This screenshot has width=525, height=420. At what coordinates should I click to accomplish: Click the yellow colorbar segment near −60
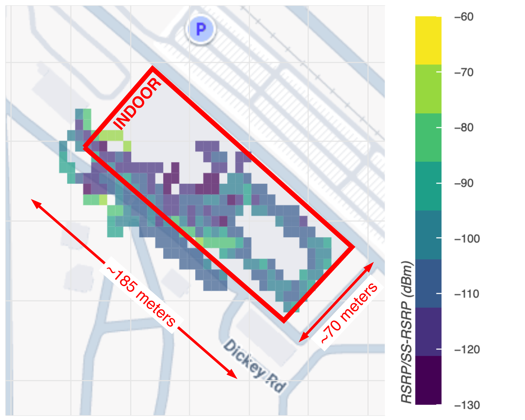click(428, 40)
